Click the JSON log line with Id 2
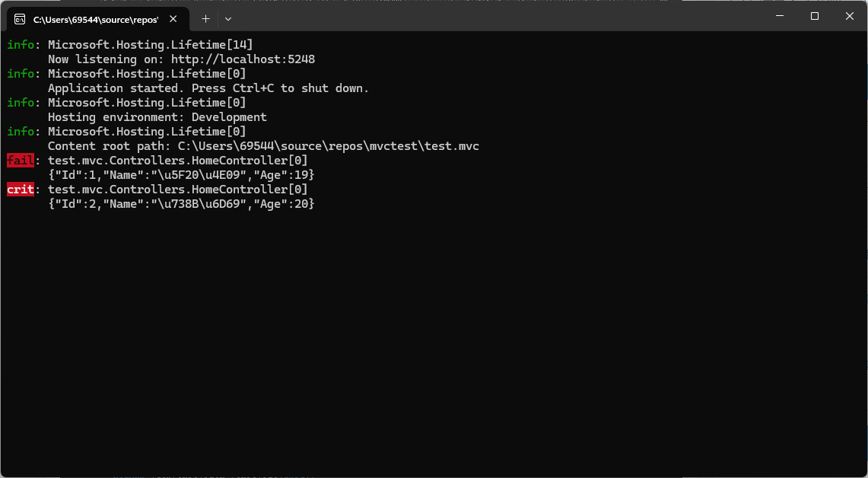The image size is (868, 478). tap(181, 204)
